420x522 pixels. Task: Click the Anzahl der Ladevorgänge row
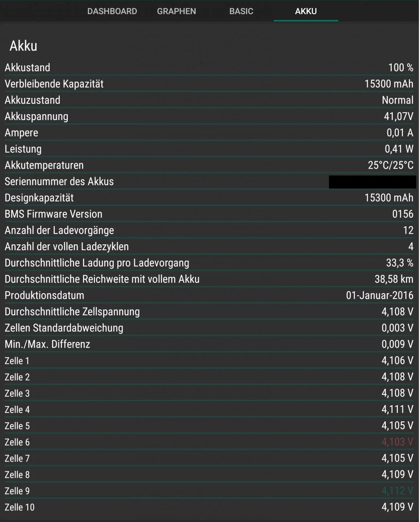click(209, 231)
